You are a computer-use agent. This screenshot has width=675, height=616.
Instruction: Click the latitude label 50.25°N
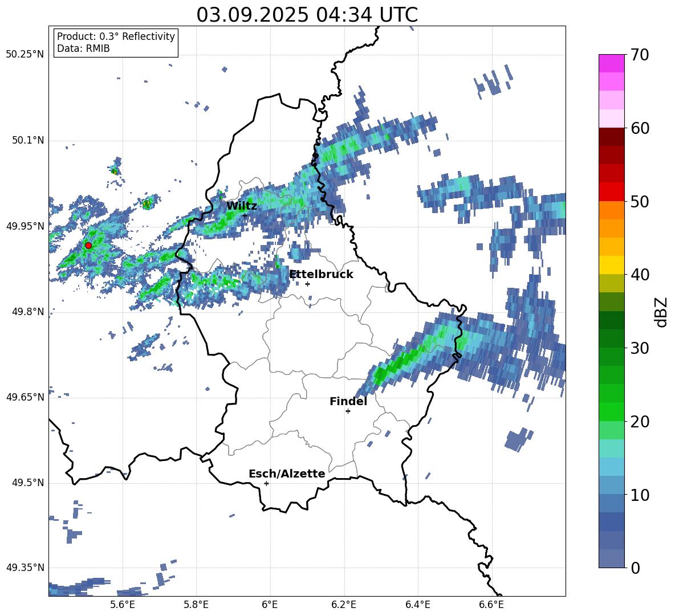pos(25,55)
